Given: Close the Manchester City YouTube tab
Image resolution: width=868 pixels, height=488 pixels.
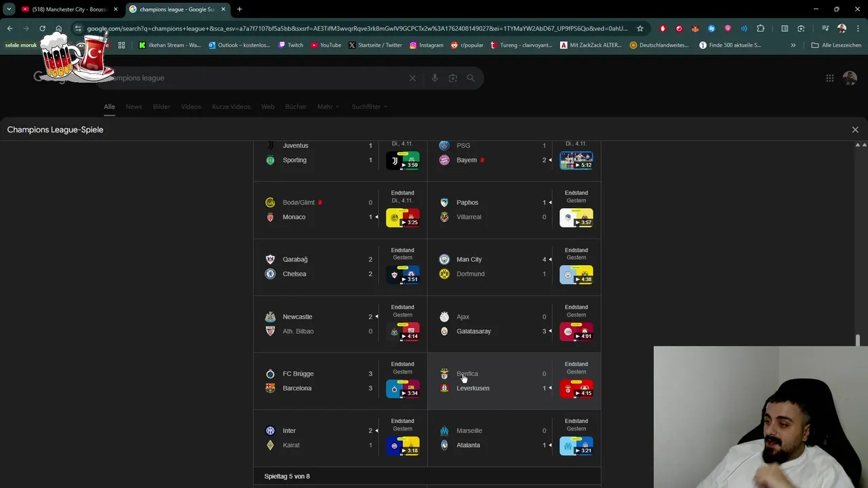Looking at the screenshot, I should 115,9.
